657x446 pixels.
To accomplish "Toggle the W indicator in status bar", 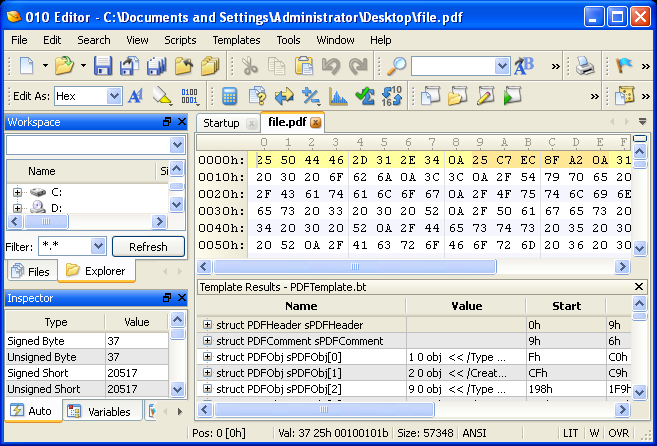I will pyautogui.click(x=594, y=433).
